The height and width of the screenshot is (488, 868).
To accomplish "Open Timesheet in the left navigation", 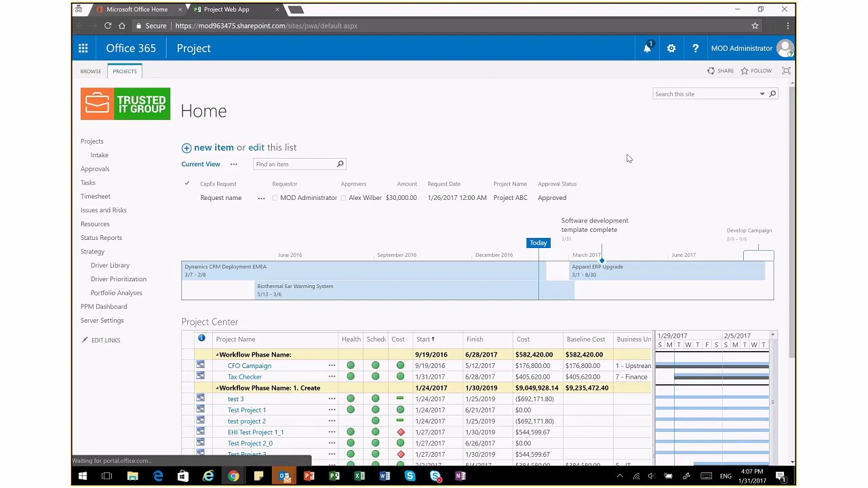I will (96, 197).
